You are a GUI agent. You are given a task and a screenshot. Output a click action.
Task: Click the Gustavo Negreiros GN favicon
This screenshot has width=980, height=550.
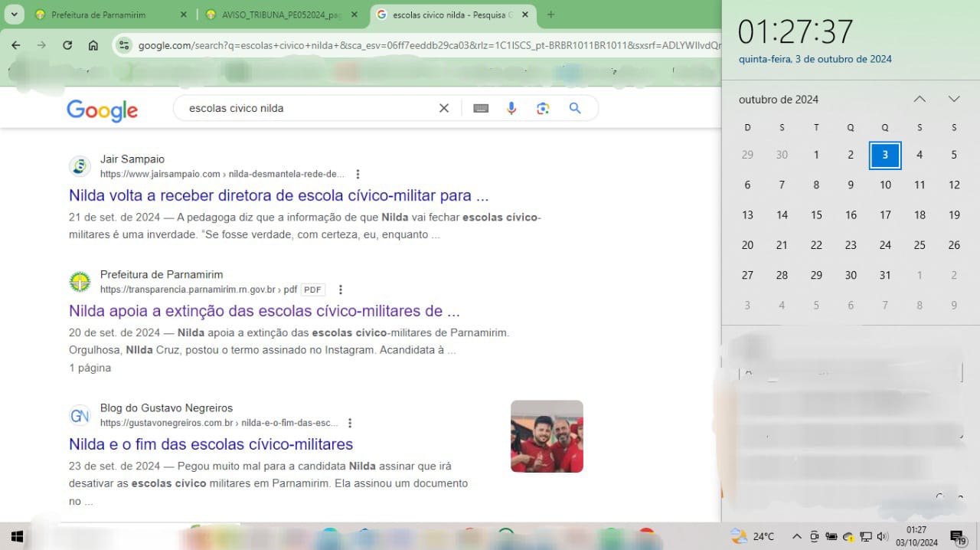click(x=80, y=415)
